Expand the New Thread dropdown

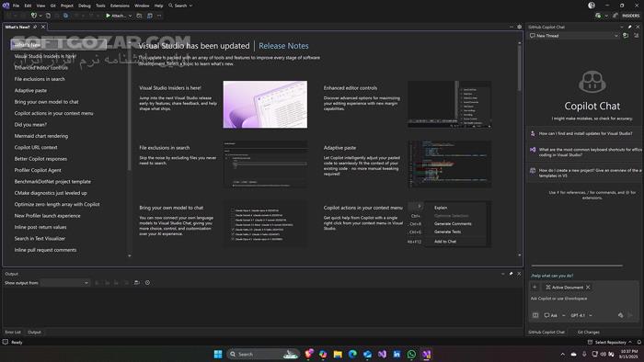(x=615, y=36)
